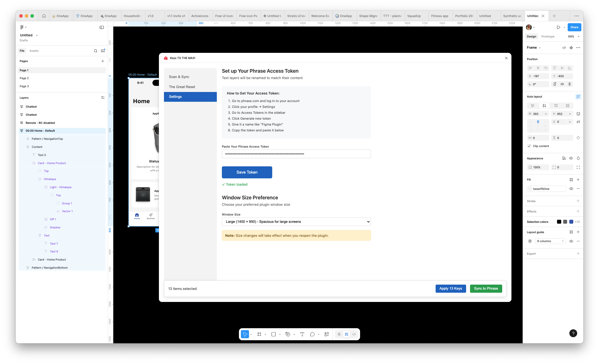Pick the Comment tool

(312, 334)
